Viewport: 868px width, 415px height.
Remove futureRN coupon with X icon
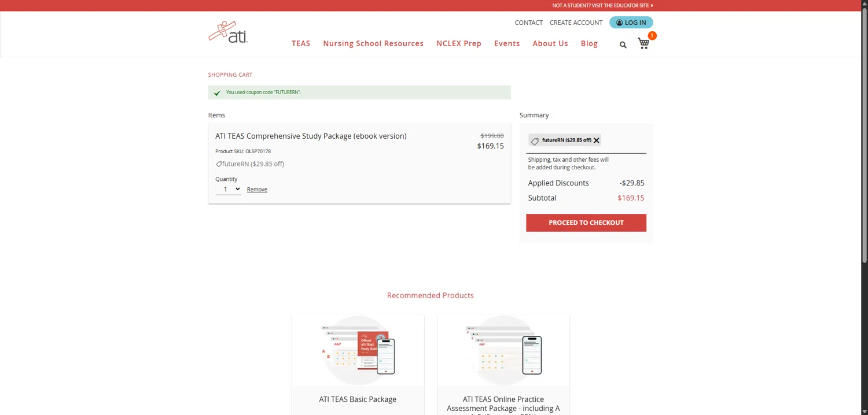coord(597,140)
